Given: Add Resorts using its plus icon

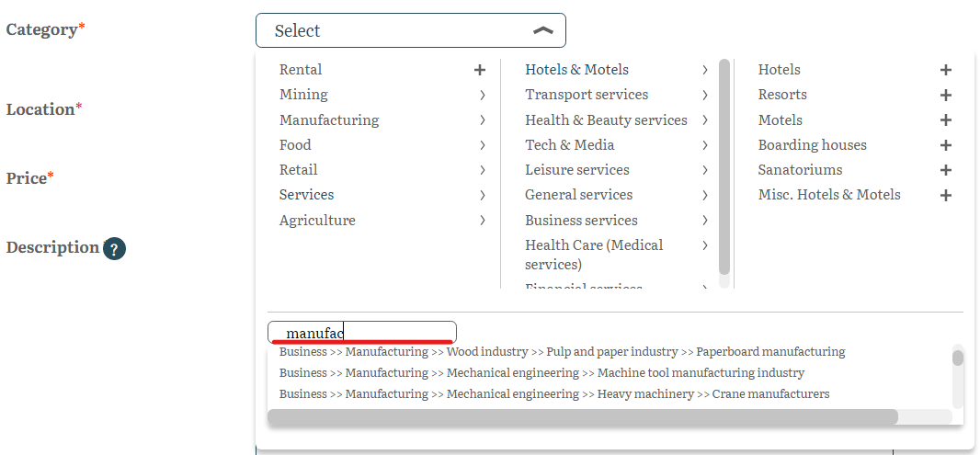Looking at the screenshot, I should pos(946,96).
